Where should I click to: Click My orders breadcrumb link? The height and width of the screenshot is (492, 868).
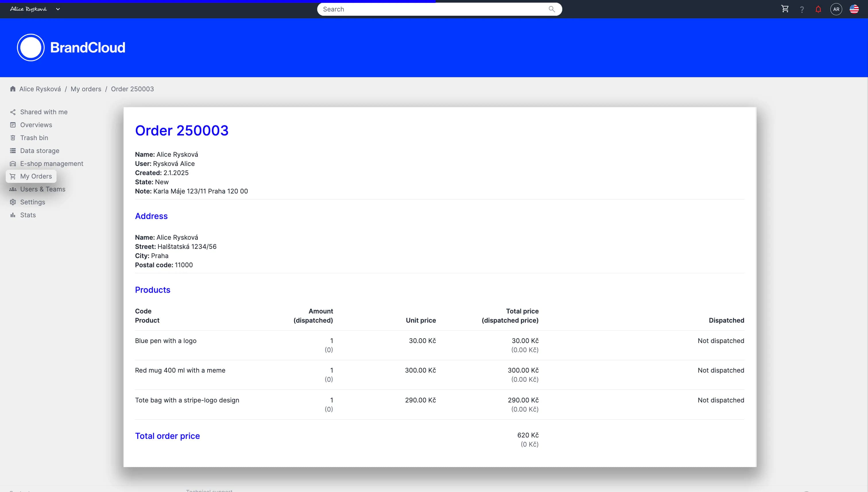click(x=86, y=89)
